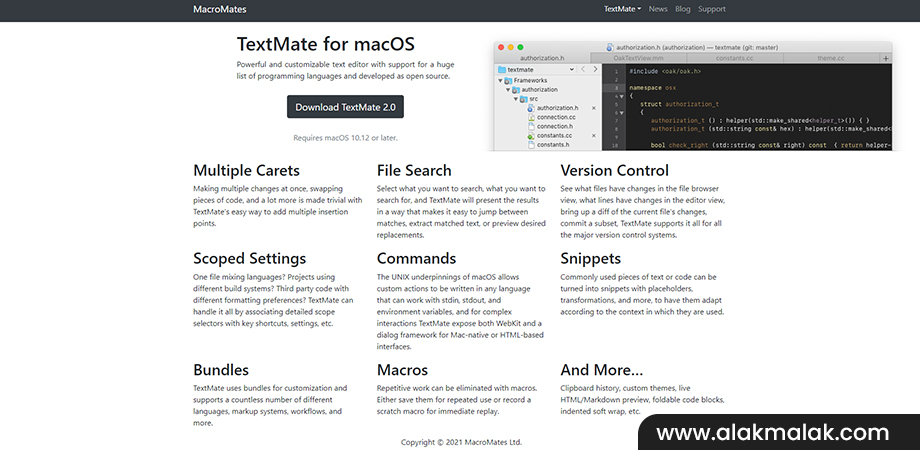
Task: Click the 'And More...' heading
Action: [x=601, y=370]
